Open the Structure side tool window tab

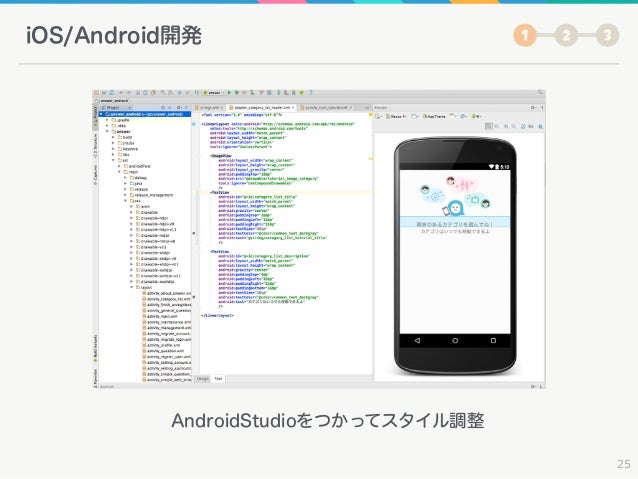tap(95, 145)
